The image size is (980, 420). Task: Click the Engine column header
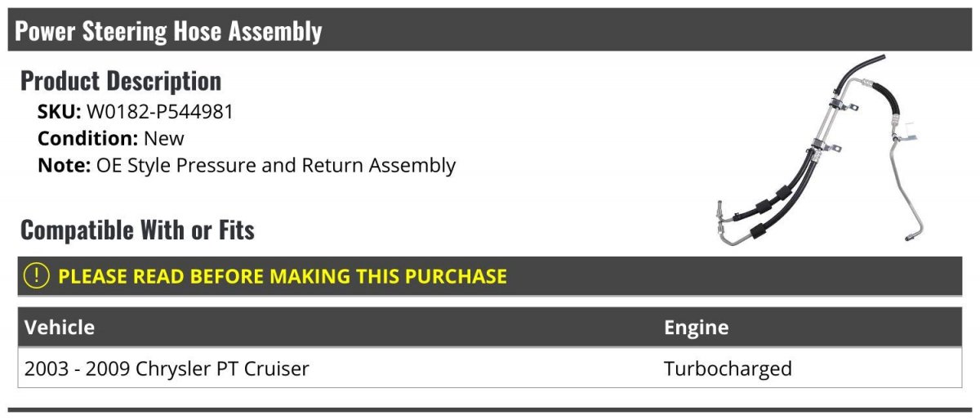pyautogui.click(x=696, y=328)
